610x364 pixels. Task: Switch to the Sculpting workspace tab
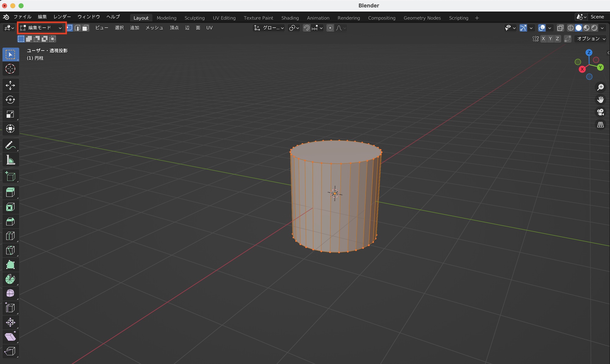pyautogui.click(x=194, y=18)
